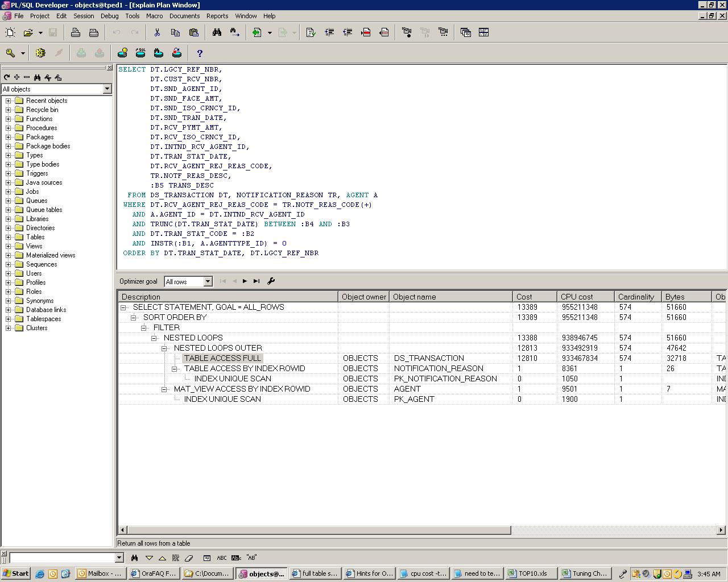Click the Find binoculars icon in main toolbar
The height and width of the screenshot is (582, 728).
click(217, 33)
